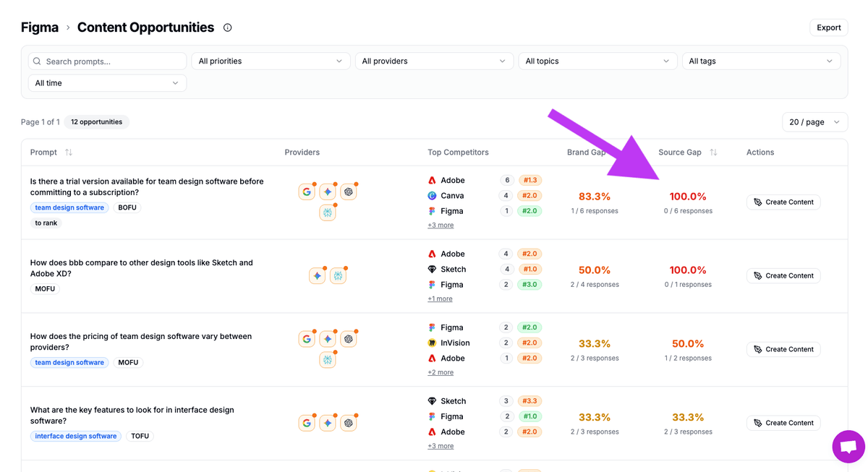
Task: Open the All time date range dropdown
Action: coord(107,83)
